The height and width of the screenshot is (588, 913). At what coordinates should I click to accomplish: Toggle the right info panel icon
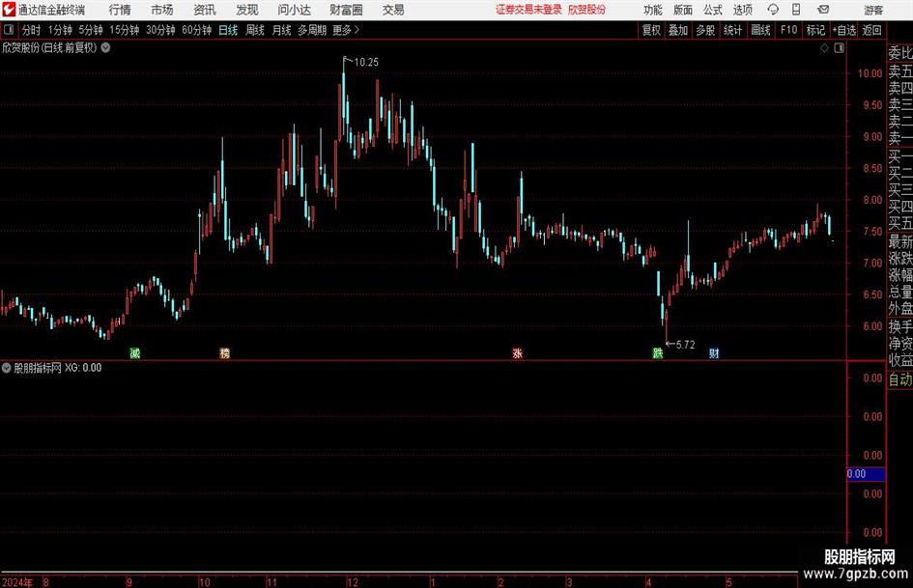coord(839,48)
